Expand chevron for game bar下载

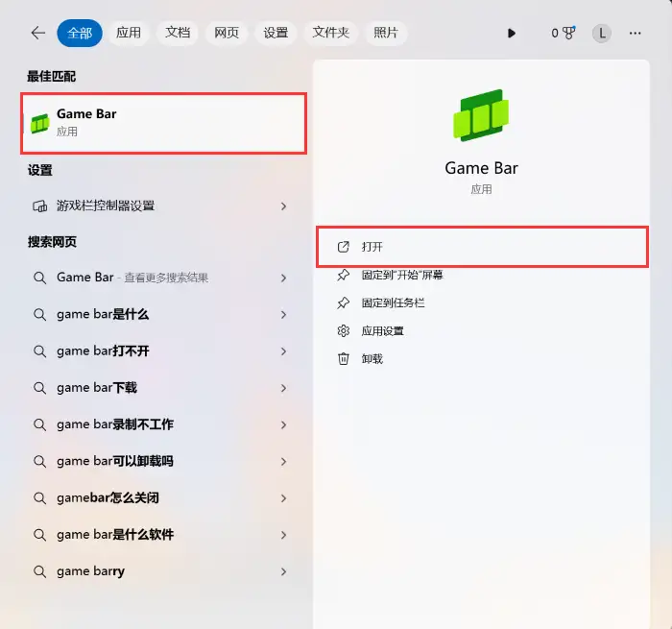point(283,388)
